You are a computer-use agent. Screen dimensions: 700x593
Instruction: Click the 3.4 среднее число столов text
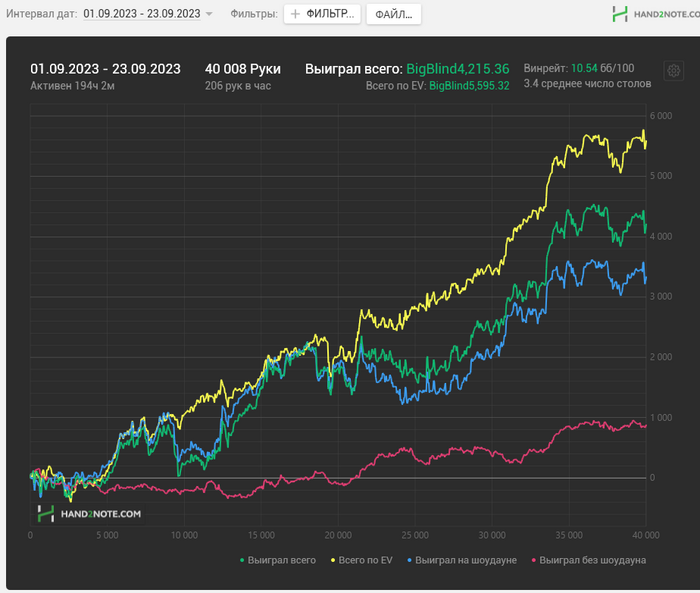588,84
